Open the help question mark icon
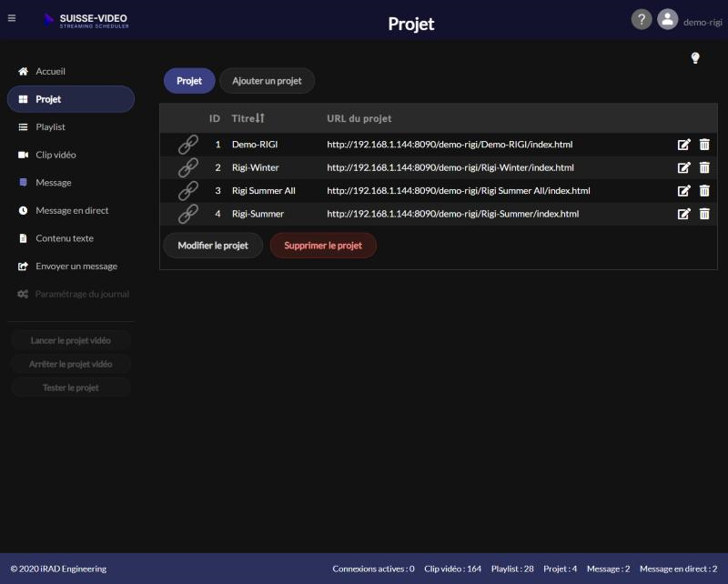 [x=642, y=19]
